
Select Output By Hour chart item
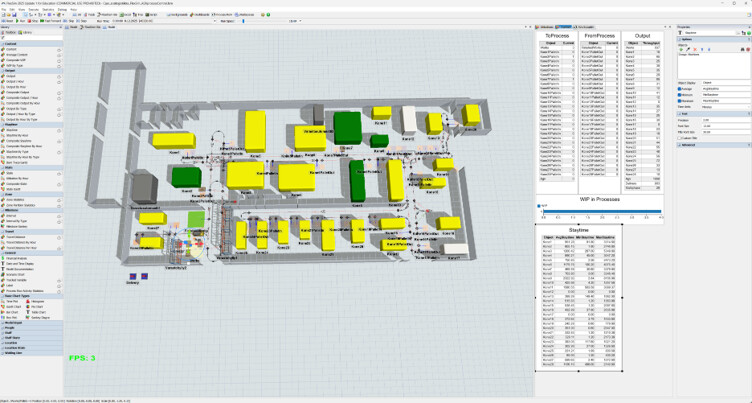[16, 87]
